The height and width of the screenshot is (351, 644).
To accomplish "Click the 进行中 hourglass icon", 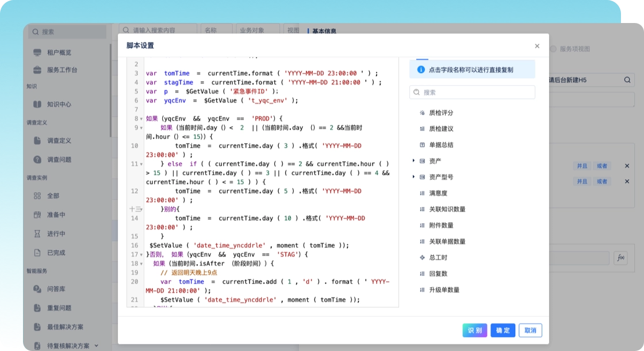I will [37, 234].
